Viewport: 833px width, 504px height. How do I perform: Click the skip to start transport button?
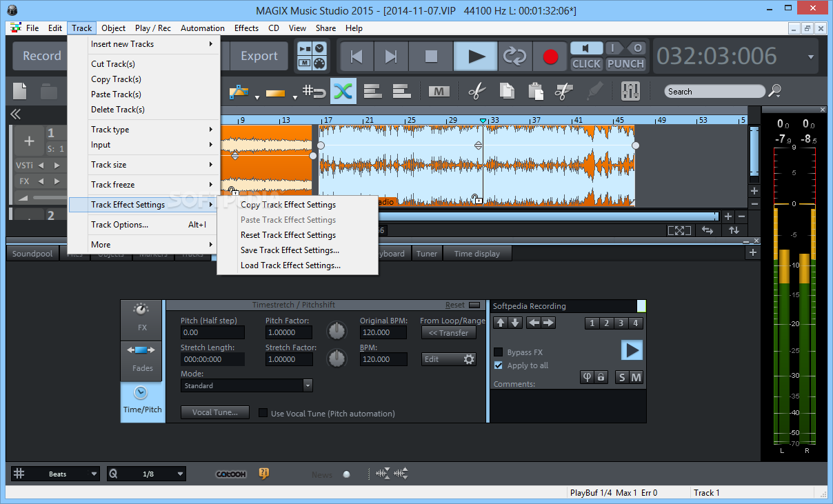356,57
